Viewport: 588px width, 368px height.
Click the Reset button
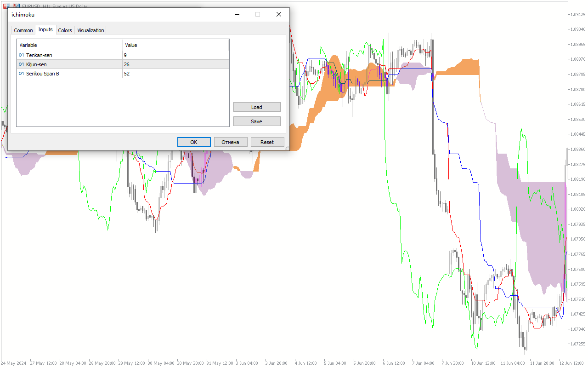[x=267, y=142]
